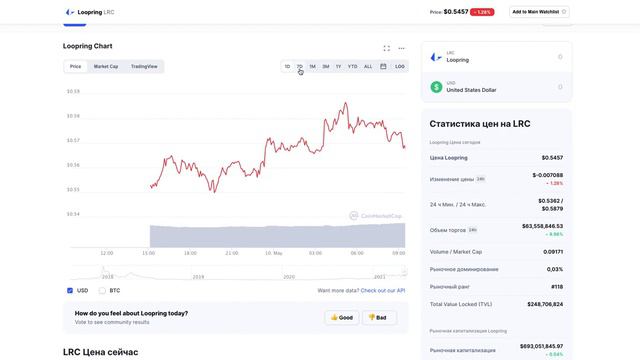Click Add to Main Watchlist button
Viewport: 640px width, 360px height.
pos(539,12)
